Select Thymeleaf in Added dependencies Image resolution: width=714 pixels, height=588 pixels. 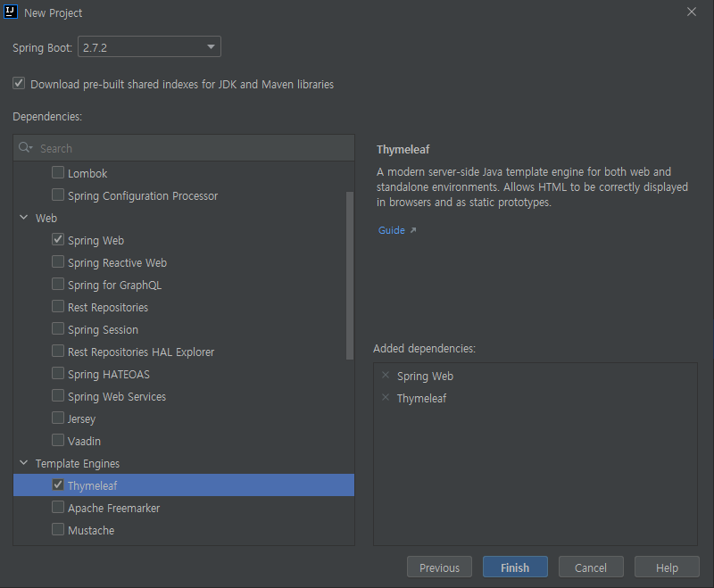(421, 399)
